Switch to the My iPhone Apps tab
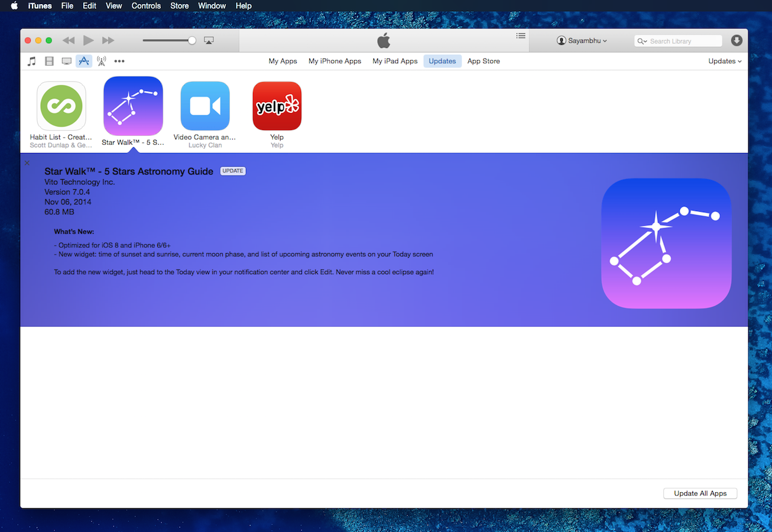This screenshot has height=532, width=772. coord(335,61)
